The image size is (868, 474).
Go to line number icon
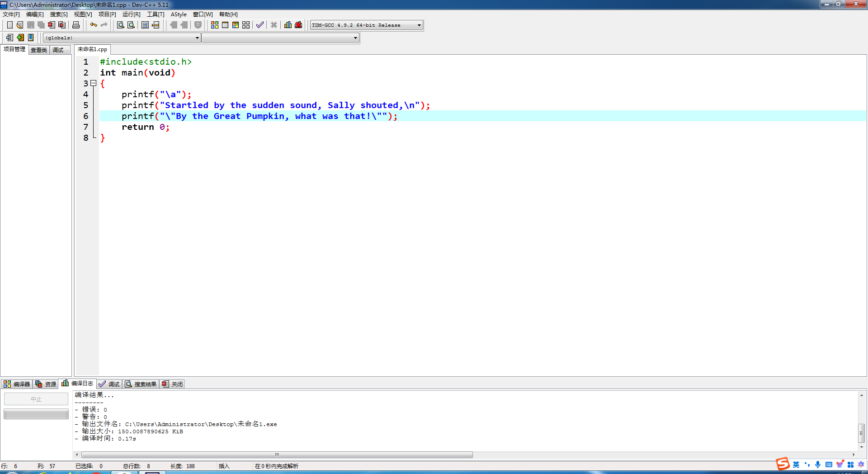(156, 25)
